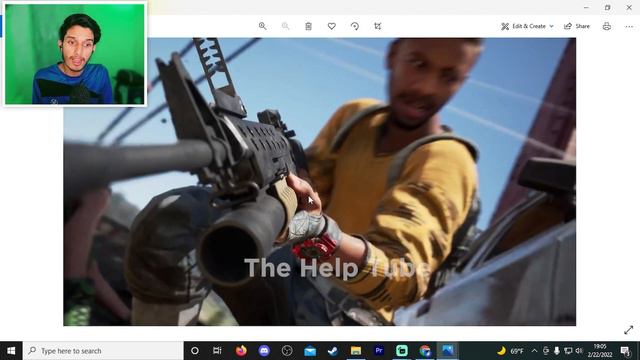Viewport: 640px width, 360px height.
Task: Open Steam from the taskbar
Action: tap(333, 351)
